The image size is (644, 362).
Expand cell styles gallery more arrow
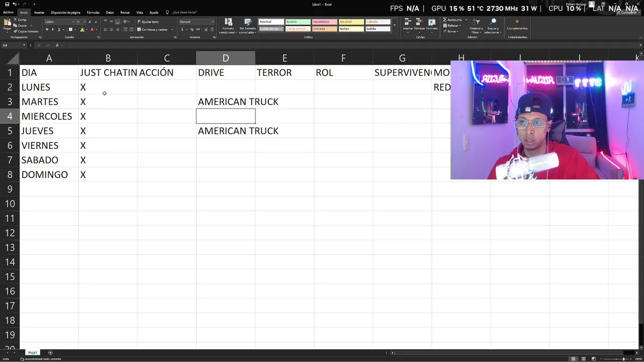(x=394, y=25)
